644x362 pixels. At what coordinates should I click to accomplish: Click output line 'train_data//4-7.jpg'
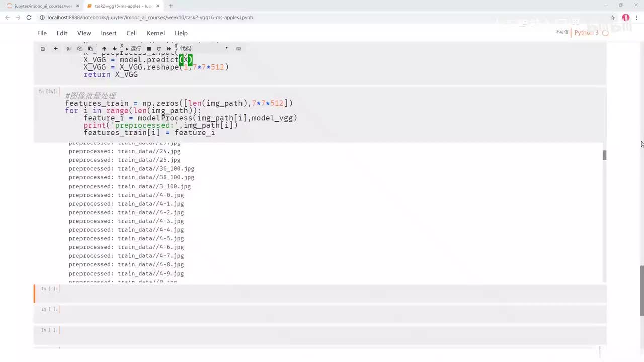126,256
